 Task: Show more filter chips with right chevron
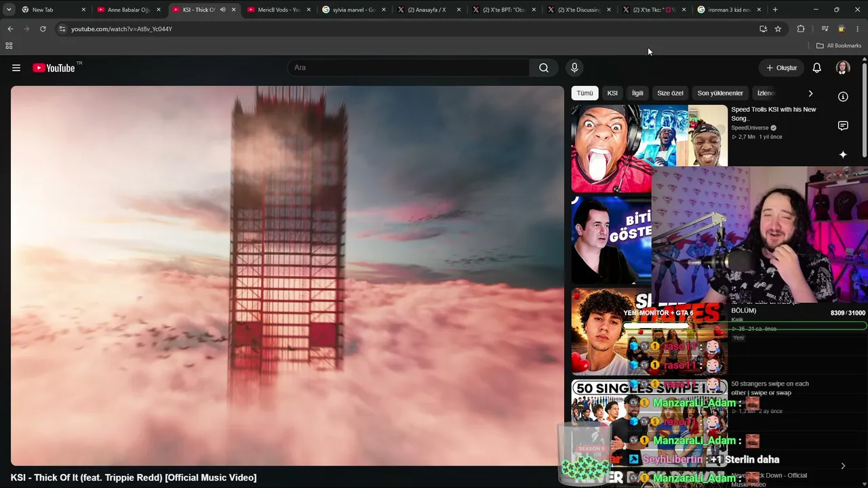810,94
